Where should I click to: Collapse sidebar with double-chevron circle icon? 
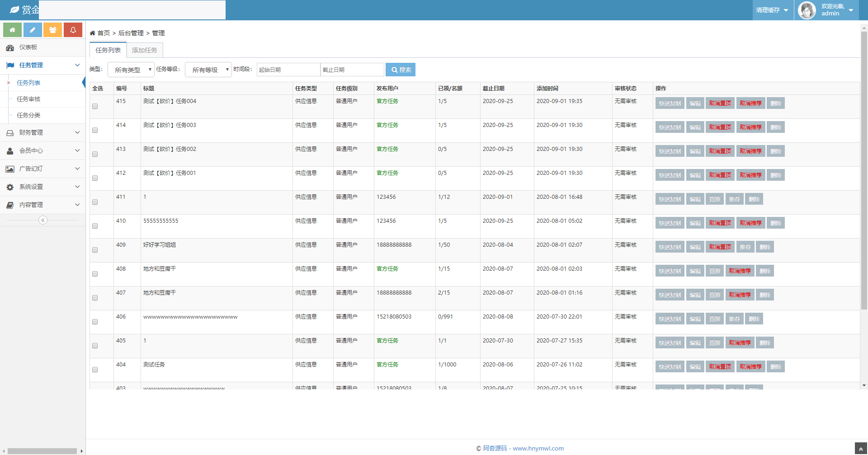[x=43, y=220]
